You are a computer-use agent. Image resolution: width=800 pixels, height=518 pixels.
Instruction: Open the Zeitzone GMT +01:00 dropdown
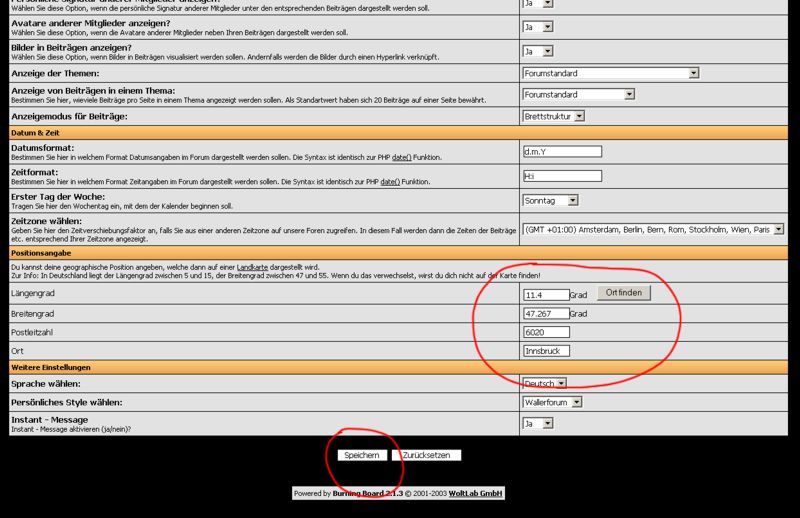click(652, 229)
